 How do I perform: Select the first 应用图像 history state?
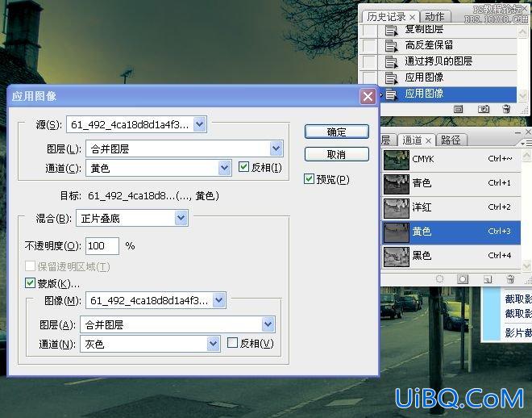coord(447,77)
